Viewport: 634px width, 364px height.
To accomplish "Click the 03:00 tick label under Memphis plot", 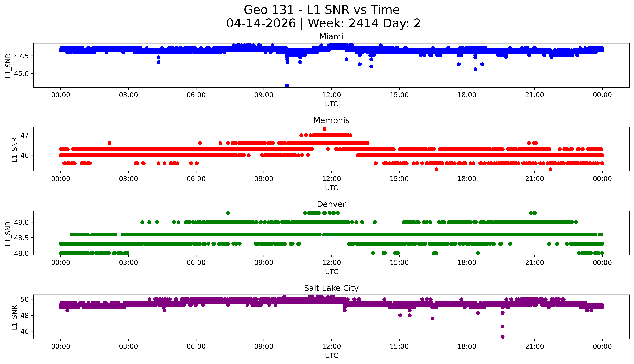I will pos(128,179).
